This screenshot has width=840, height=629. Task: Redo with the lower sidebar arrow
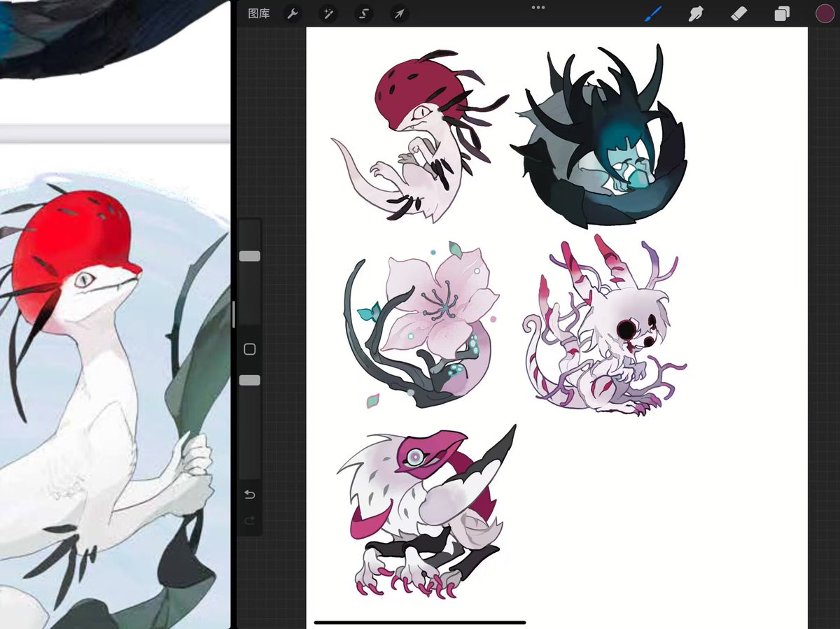250,521
